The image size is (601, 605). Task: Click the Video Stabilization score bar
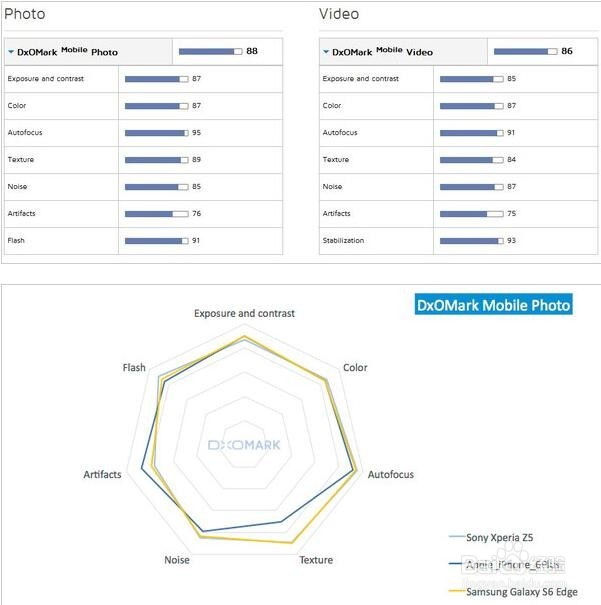pyautogui.click(x=471, y=240)
